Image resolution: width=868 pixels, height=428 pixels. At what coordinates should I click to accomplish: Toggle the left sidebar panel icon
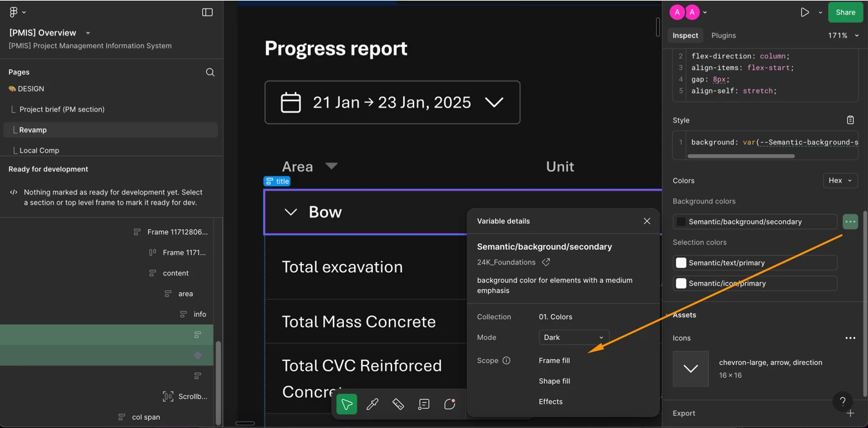point(207,12)
